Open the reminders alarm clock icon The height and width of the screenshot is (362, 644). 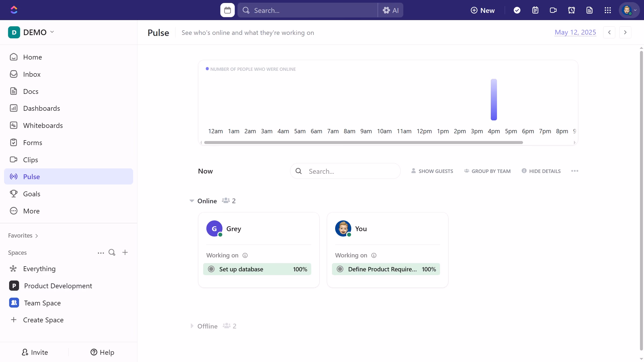(x=571, y=10)
